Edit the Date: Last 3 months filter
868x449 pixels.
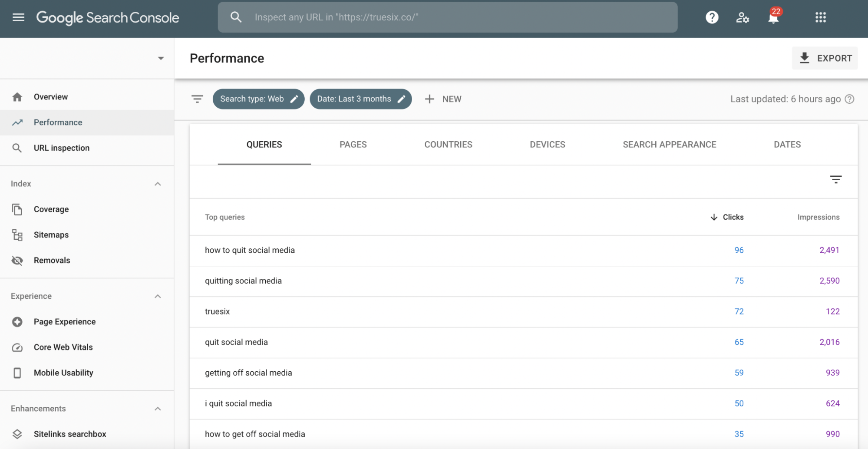point(360,99)
